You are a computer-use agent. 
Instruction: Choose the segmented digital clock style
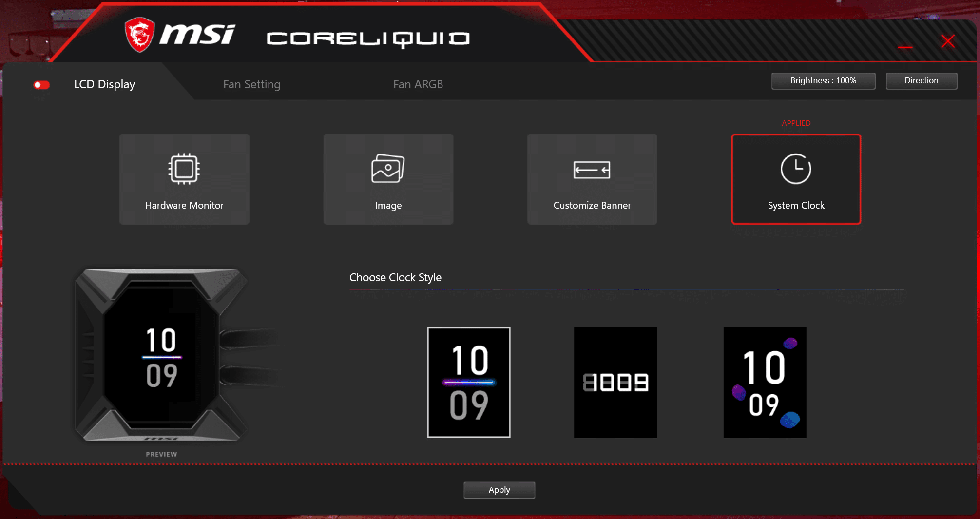(615, 382)
